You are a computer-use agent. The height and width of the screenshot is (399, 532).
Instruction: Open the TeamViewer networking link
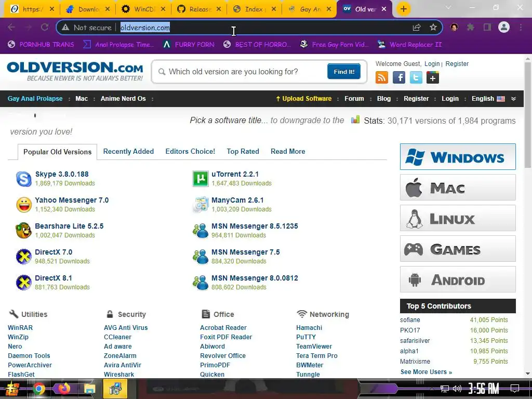pyautogui.click(x=314, y=347)
